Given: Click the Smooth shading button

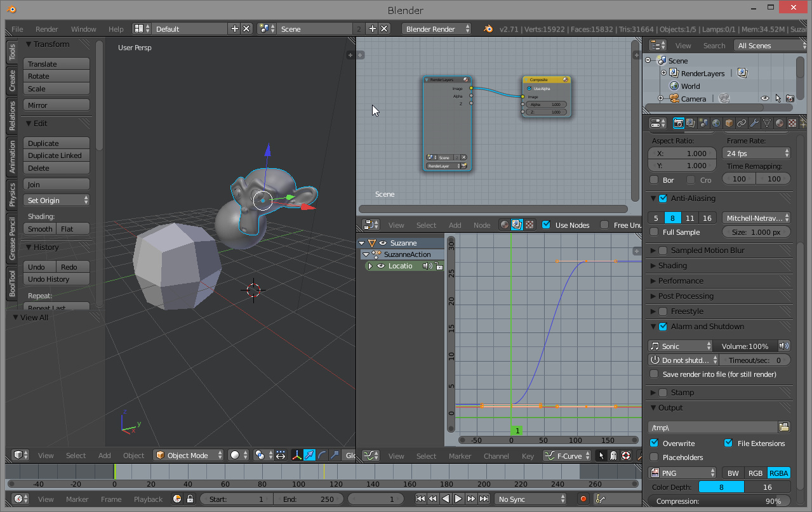Looking at the screenshot, I should [40, 229].
